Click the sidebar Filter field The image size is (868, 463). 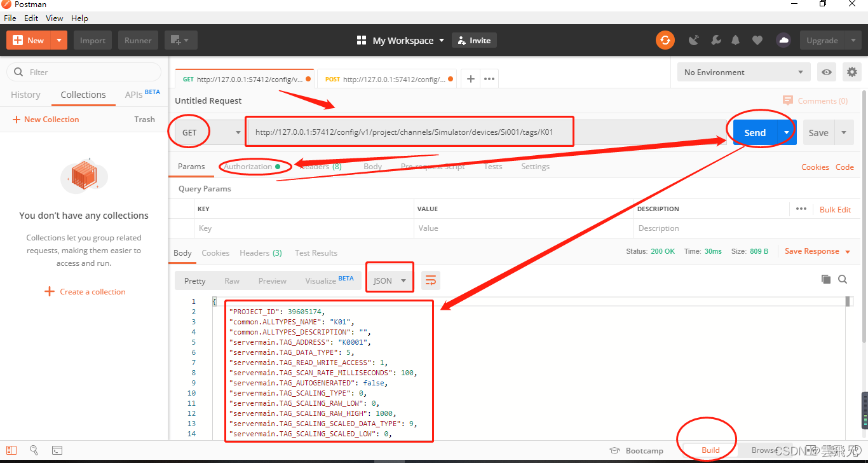(84, 72)
